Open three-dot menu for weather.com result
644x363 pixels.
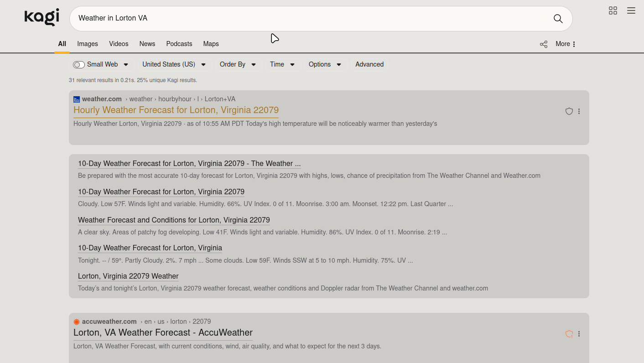(579, 111)
